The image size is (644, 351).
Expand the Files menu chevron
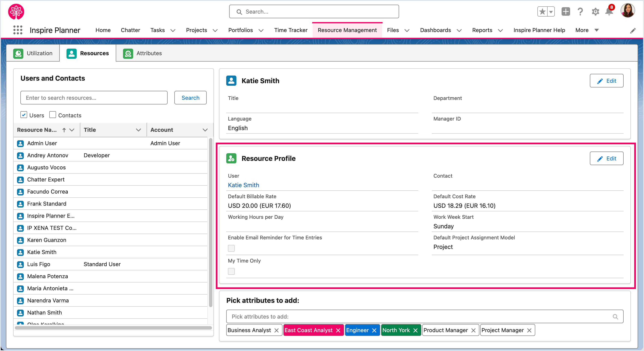click(x=407, y=30)
